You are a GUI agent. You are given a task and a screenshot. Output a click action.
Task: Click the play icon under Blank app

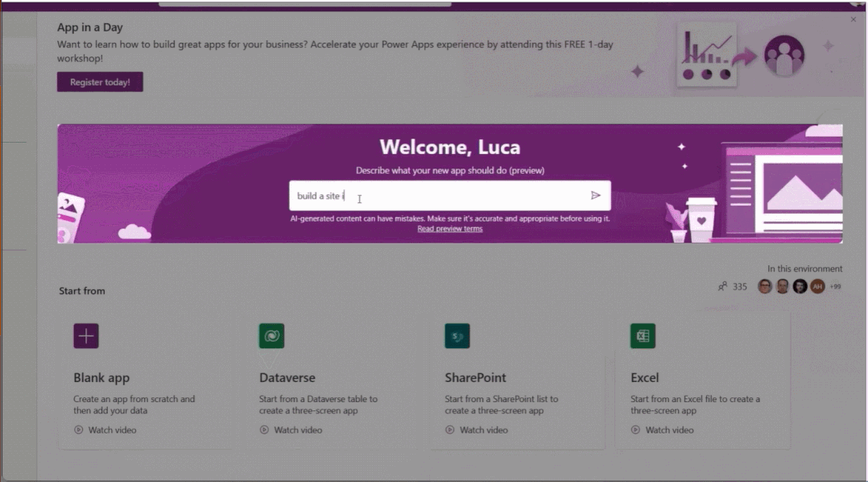tap(79, 430)
